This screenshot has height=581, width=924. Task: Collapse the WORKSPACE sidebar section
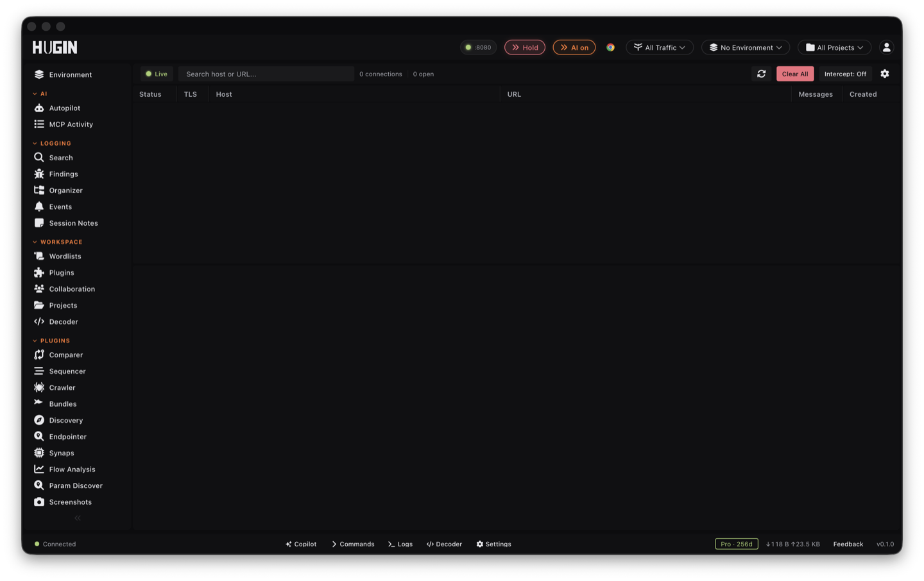[58, 242]
